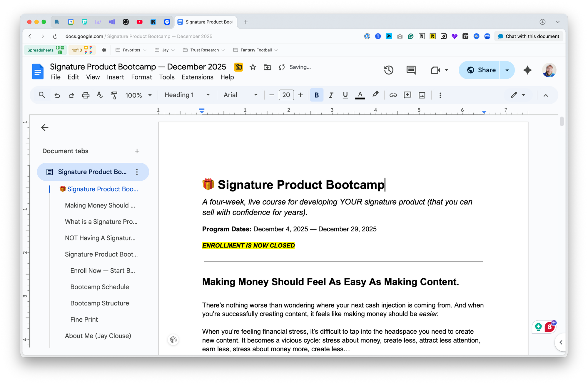Click the font size input field

click(286, 95)
